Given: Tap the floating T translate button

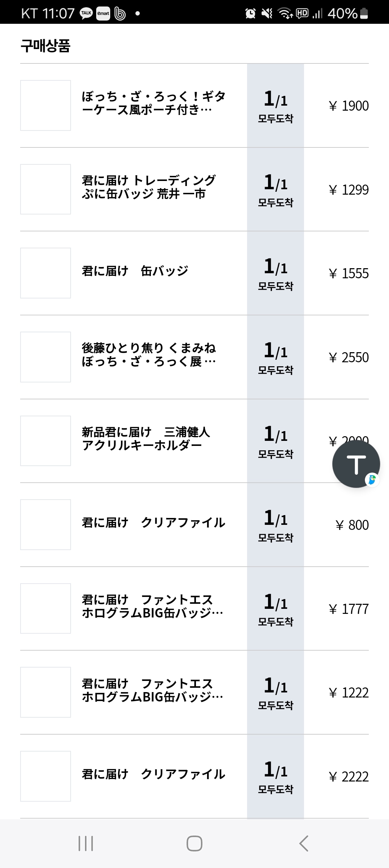Looking at the screenshot, I should [x=356, y=464].
